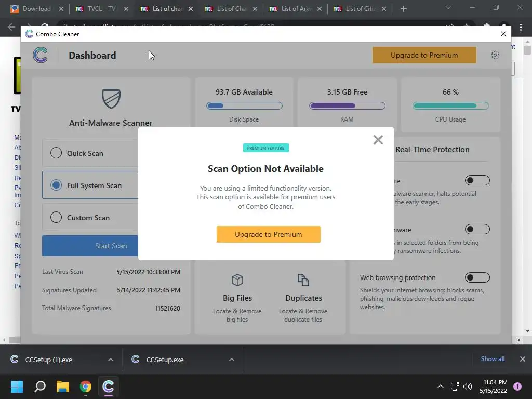Image resolution: width=532 pixels, height=399 pixels.
Task: Open the Windows Start menu
Action: (17, 387)
